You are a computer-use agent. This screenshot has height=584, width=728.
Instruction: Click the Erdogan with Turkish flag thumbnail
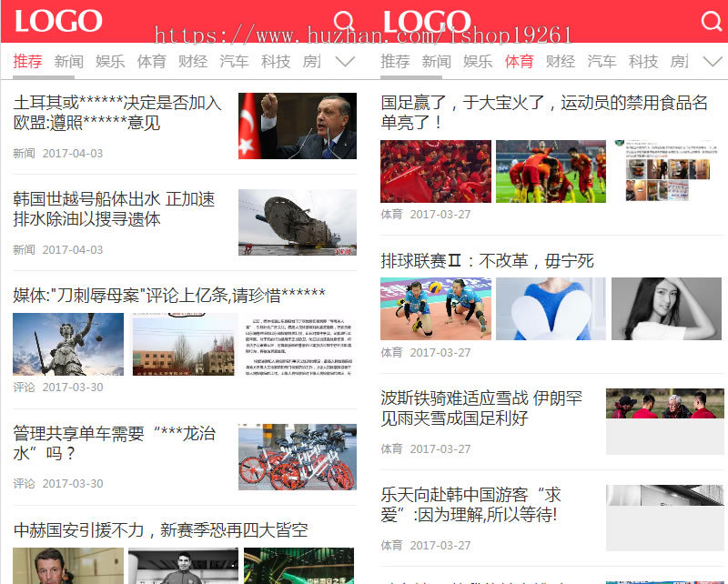click(x=298, y=126)
